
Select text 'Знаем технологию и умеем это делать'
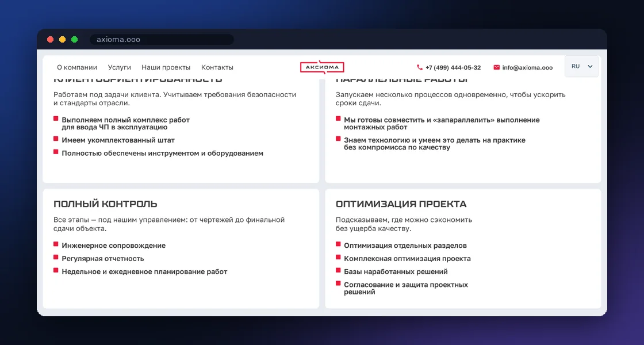click(x=413, y=140)
